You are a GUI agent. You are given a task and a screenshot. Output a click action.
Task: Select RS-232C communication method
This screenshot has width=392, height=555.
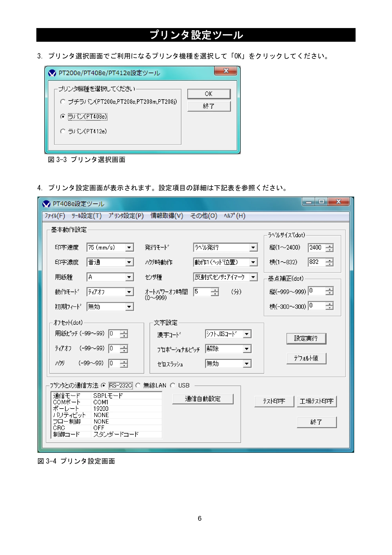point(103,385)
